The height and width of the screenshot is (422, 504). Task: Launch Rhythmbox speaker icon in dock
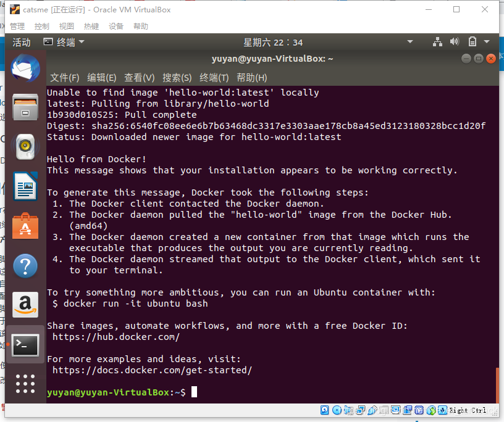(25, 147)
